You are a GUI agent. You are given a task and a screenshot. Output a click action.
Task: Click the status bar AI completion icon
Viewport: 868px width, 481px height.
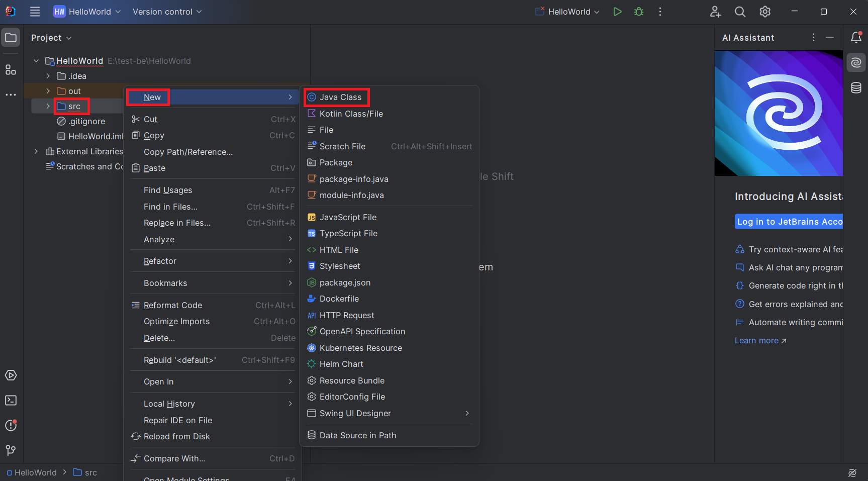(852, 472)
